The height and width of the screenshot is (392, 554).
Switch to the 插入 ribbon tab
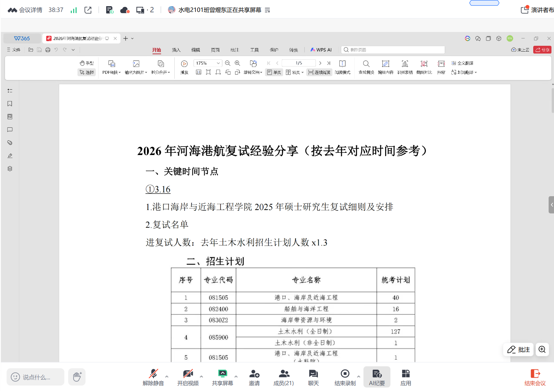click(x=176, y=50)
